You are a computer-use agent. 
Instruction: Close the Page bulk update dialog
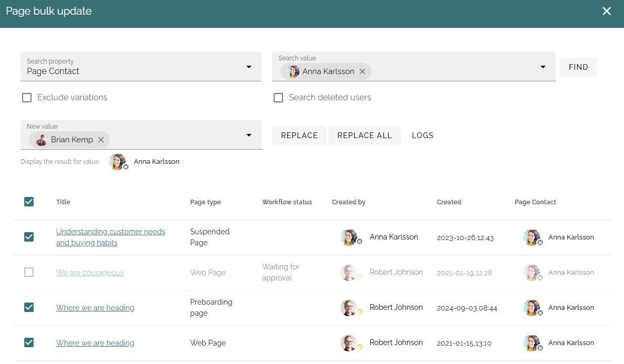(607, 11)
